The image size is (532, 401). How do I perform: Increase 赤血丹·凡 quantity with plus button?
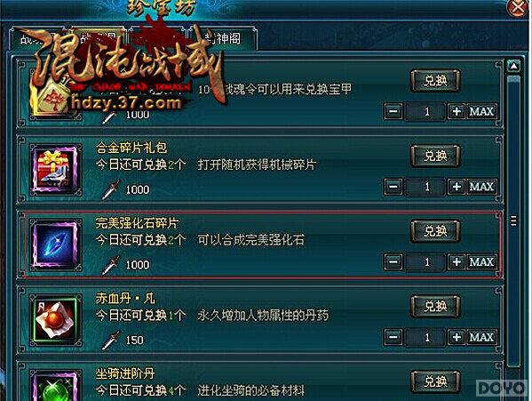point(457,337)
